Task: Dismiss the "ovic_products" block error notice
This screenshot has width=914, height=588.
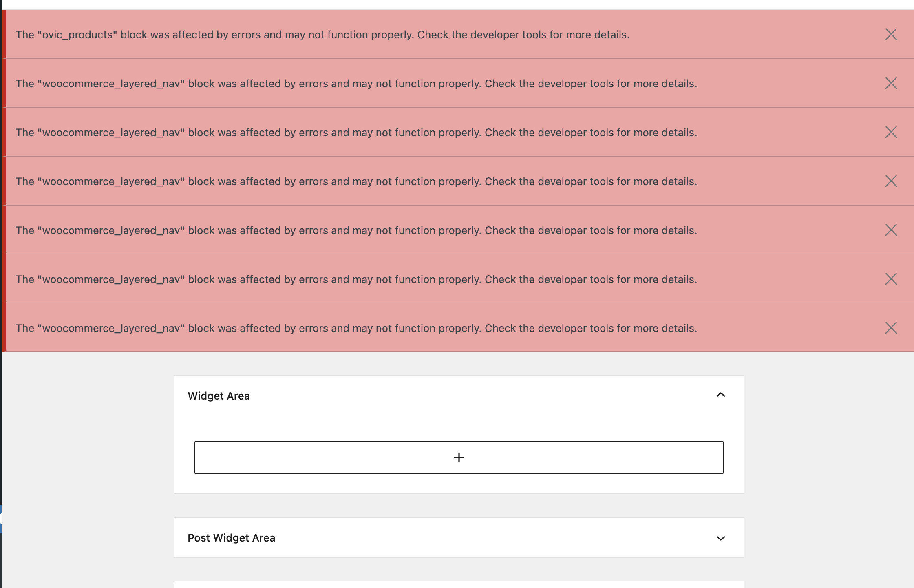Action: (x=891, y=34)
